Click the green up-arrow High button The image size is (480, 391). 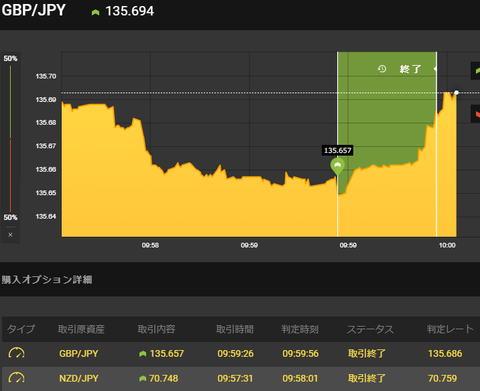[x=476, y=71]
